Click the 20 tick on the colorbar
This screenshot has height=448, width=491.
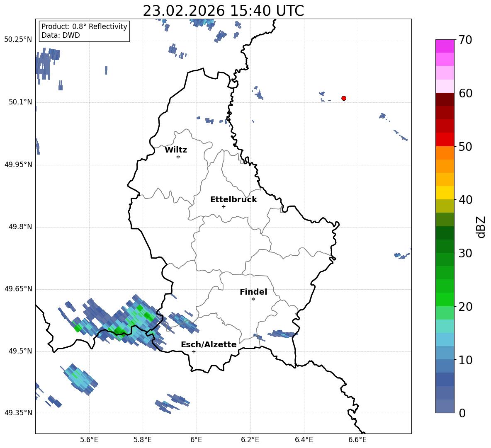click(x=465, y=307)
